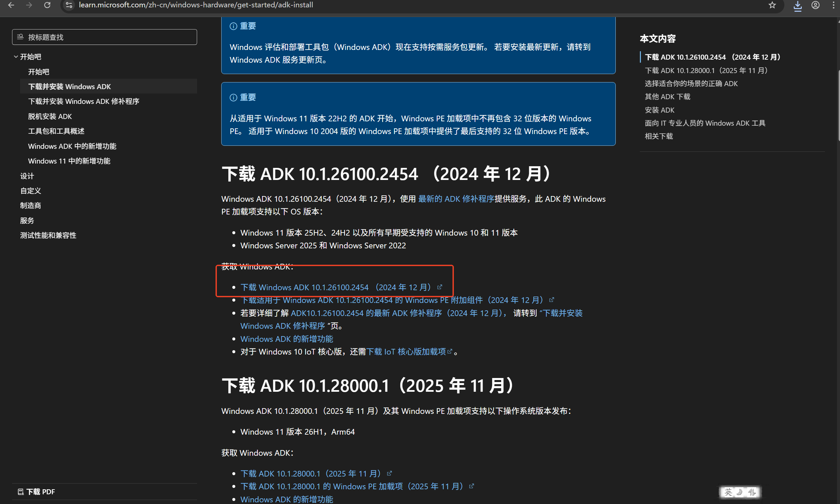Screen dimensions: 840x504
Task: Open 脱机安装 ADK in sidebar
Action: pos(50,116)
